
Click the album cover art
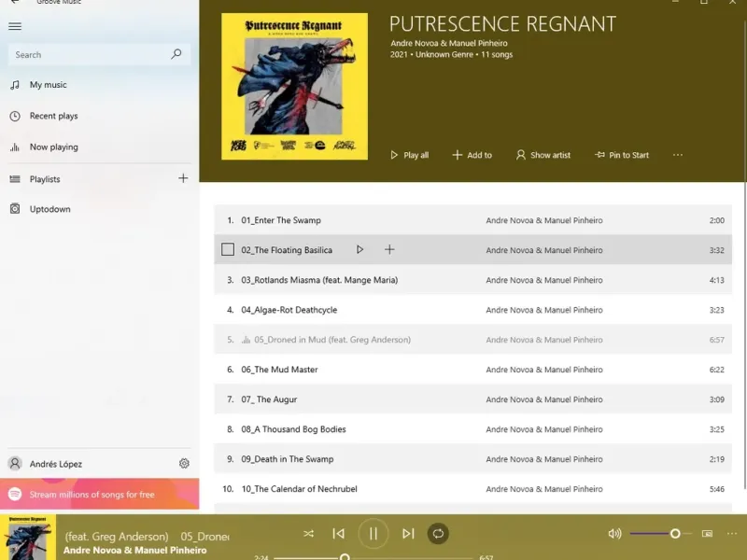coord(294,86)
